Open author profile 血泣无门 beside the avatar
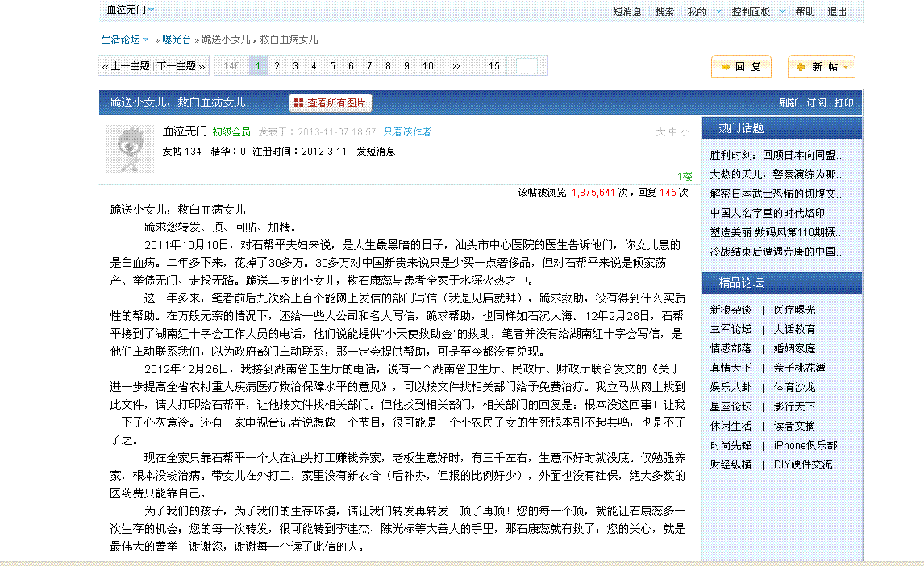The height and width of the screenshot is (566, 924). point(185,131)
